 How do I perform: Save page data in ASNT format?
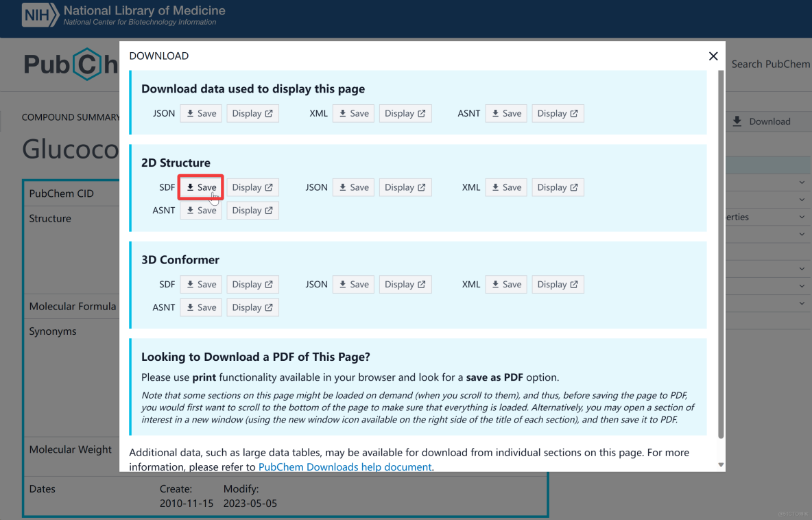click(505, 113)
